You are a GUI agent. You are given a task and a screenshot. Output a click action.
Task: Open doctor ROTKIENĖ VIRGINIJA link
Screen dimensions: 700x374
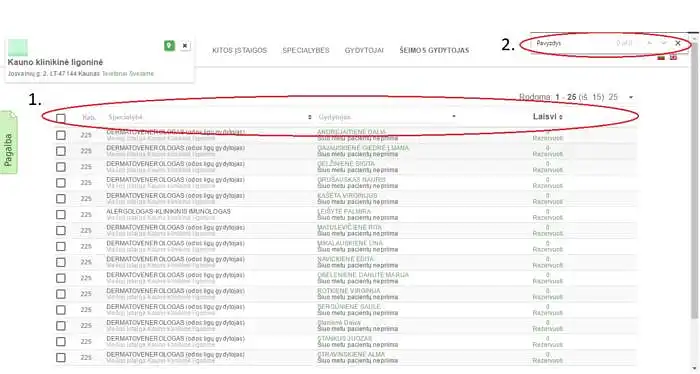(349, 291)
